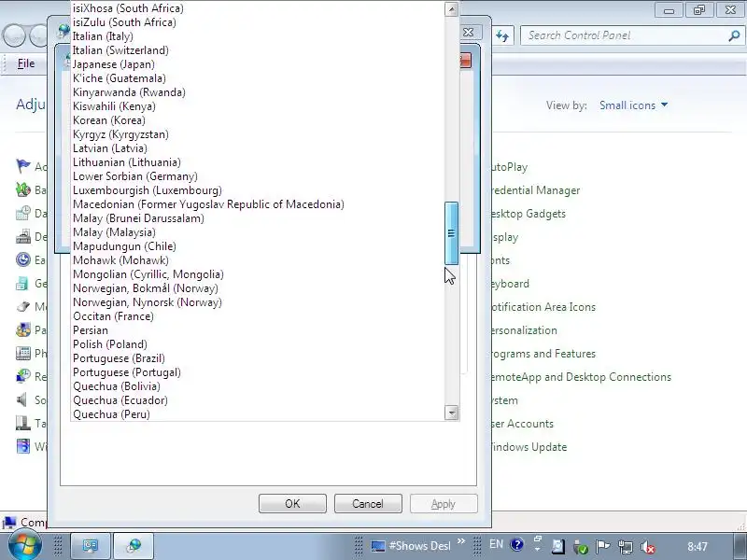Open the Action Center flag tray icon
This screenshot has width=747, height=560.
[x=602, y=547]
